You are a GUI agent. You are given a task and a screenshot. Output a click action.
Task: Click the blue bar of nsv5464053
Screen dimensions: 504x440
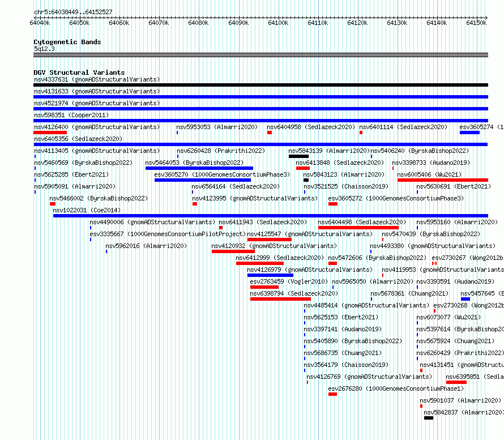199,168
